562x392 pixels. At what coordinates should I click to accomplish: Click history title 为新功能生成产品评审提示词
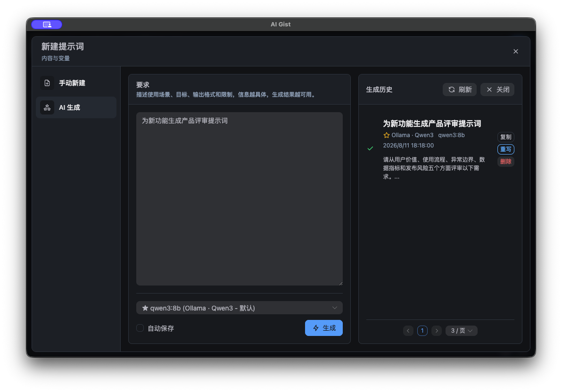click(x=432, y=123)
